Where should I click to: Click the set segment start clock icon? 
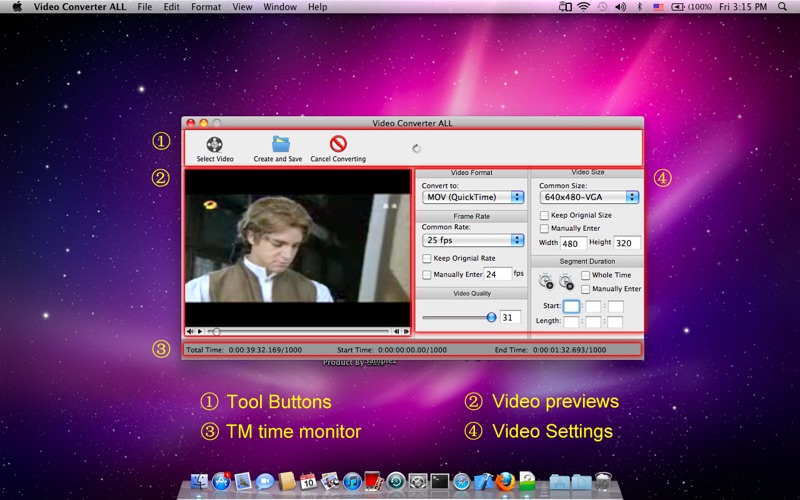pos(546,281)
